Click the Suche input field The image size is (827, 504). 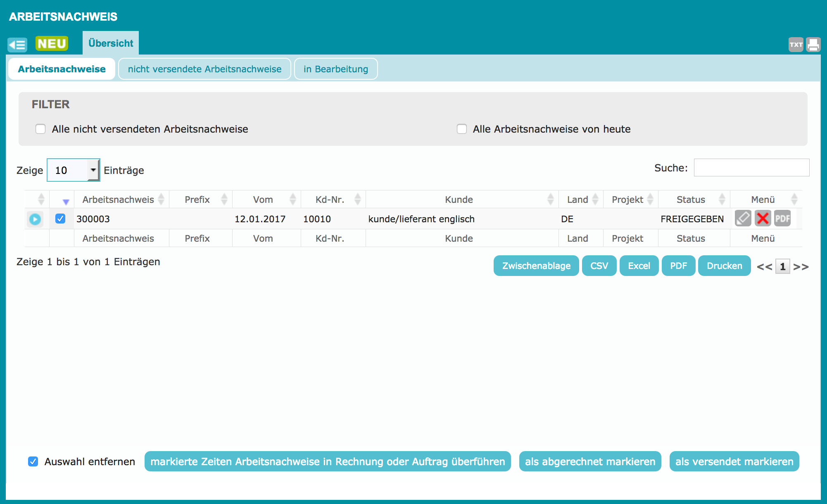[x=751, y=168]
